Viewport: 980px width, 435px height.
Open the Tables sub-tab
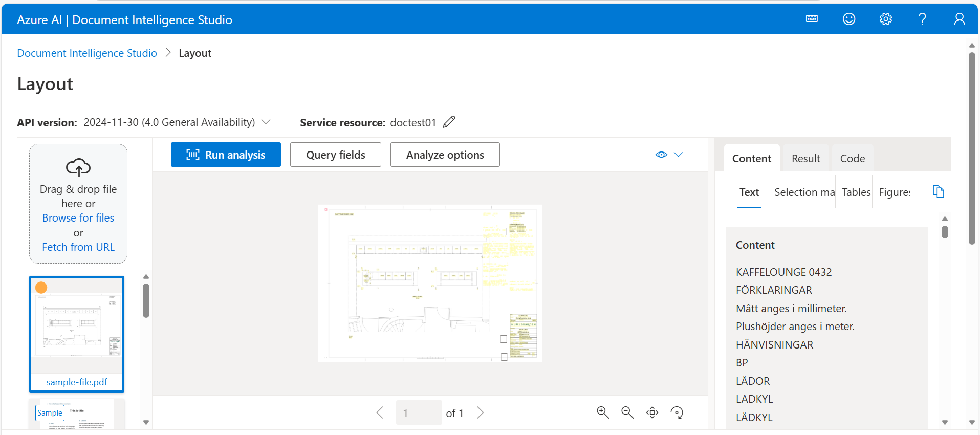(856, 192)
